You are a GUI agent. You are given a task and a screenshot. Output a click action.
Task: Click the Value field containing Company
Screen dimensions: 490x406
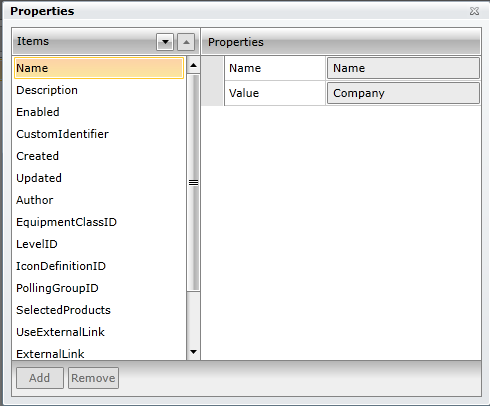[403, 93]
